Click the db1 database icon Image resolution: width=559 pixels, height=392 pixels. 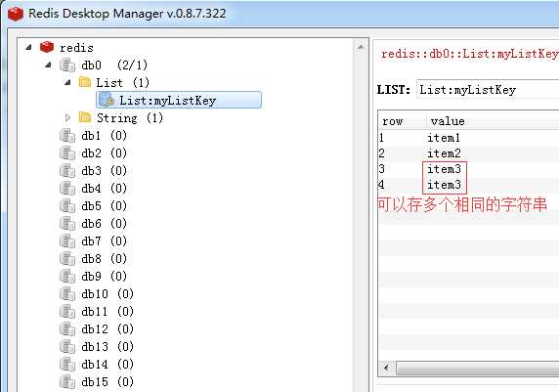tap(67, 136)
